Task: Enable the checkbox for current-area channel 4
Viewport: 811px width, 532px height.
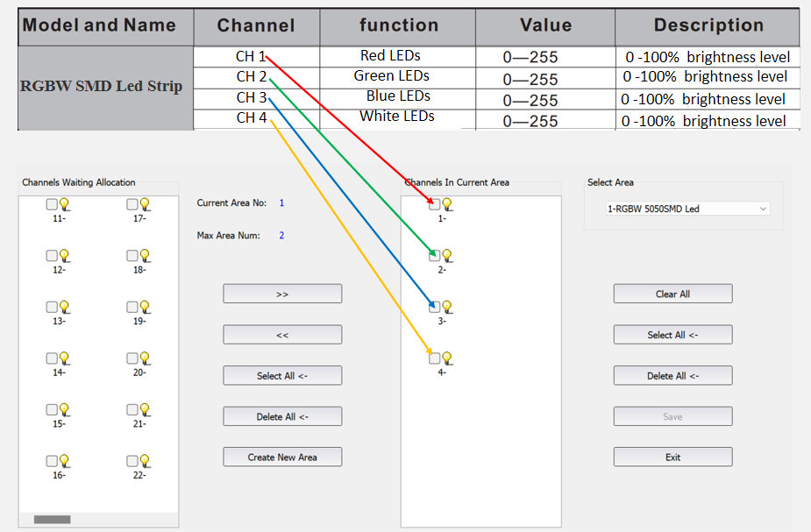Action: click(435, 358)
